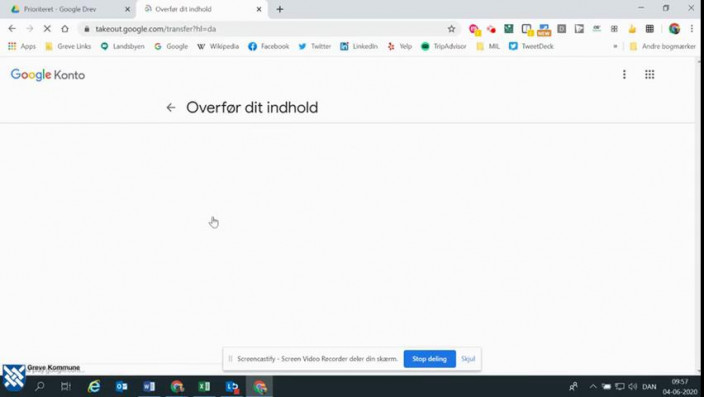
Task: Open Chrome's three-dot main menu
Action: 691,29
